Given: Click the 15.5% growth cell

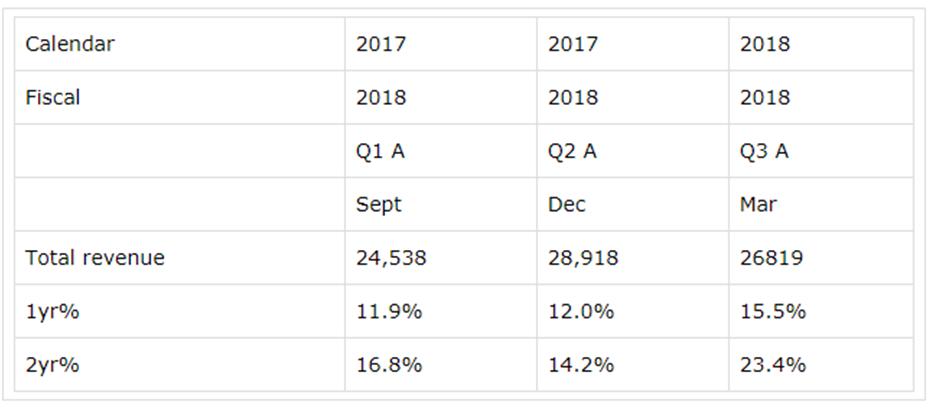Looking at the screenshot, I should point(773,311).
